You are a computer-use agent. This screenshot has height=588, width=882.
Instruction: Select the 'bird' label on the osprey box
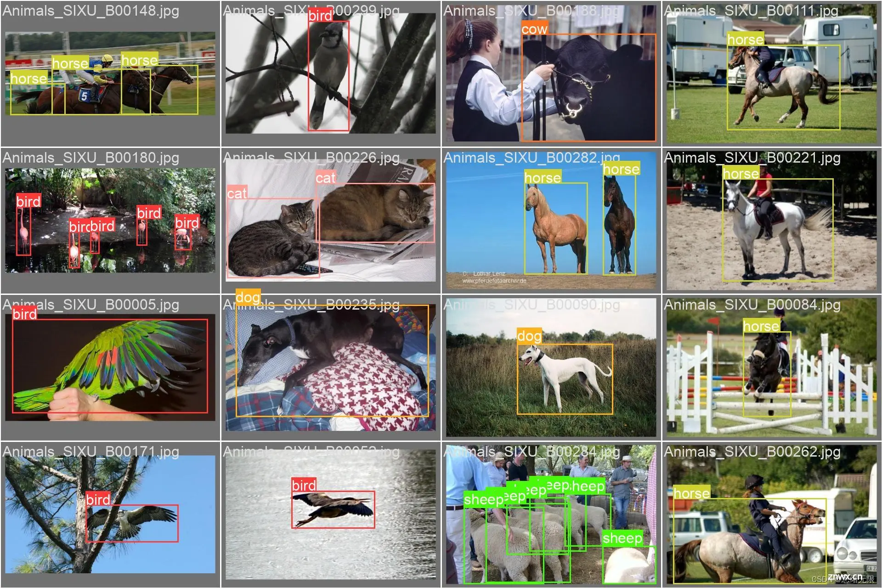coord(98,499)
